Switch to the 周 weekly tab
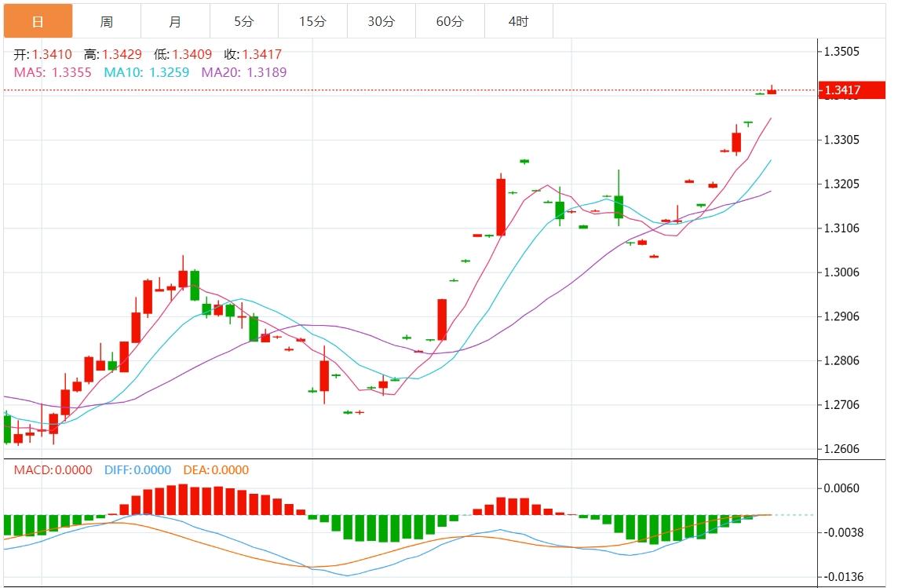898x588 pixels. point(106,21)
